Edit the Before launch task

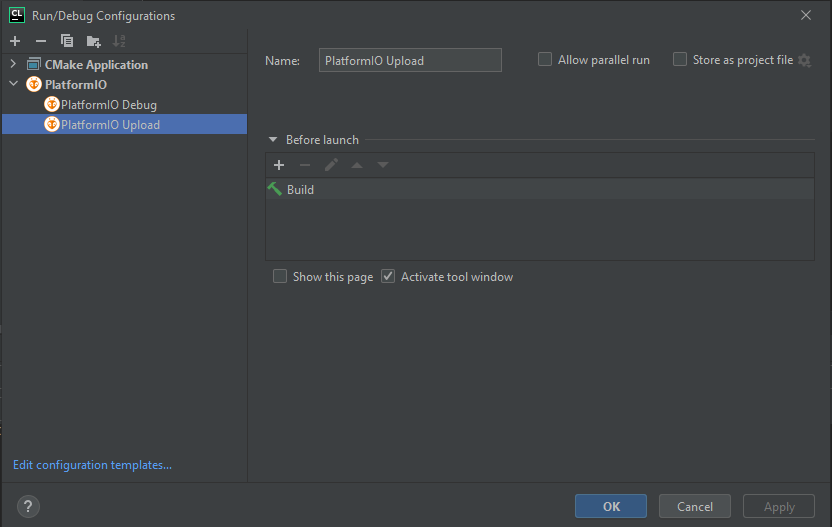click(331, 165)
